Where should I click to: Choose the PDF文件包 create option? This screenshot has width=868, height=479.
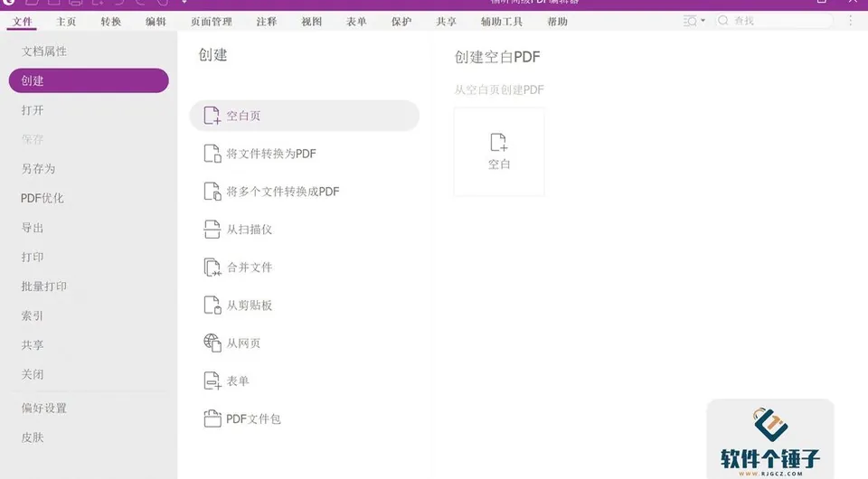[305, 418]
